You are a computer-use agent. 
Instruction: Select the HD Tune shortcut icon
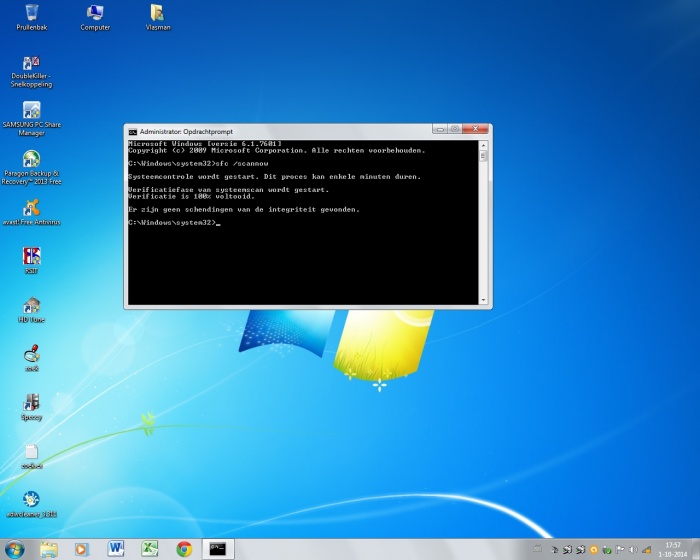[31, 309]
